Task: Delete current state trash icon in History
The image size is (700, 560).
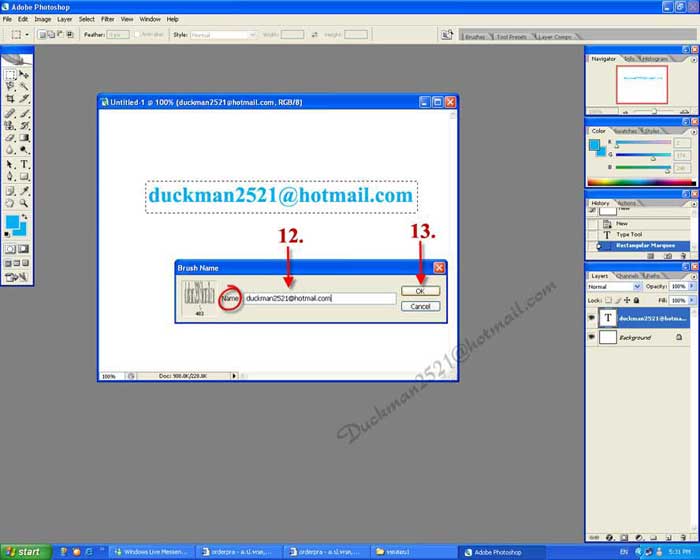Action: click(x=683, y=256)
